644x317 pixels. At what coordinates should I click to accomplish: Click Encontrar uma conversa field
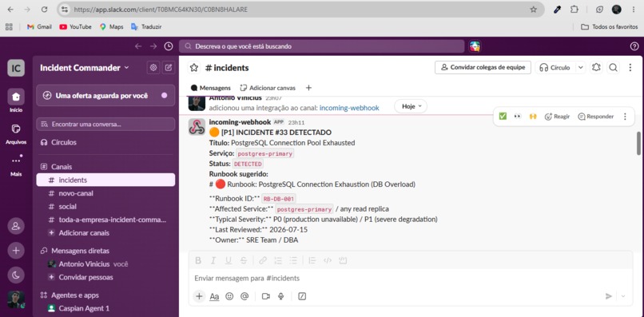click(105, 124)
